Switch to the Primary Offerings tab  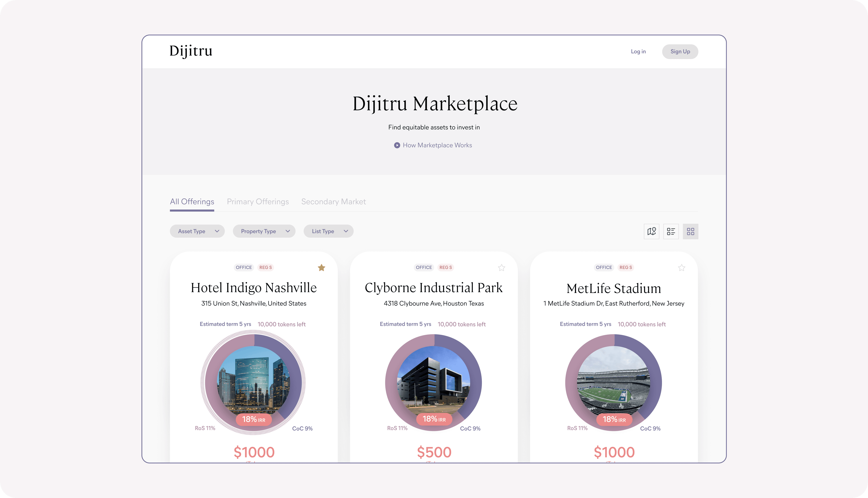click(258, 202)
